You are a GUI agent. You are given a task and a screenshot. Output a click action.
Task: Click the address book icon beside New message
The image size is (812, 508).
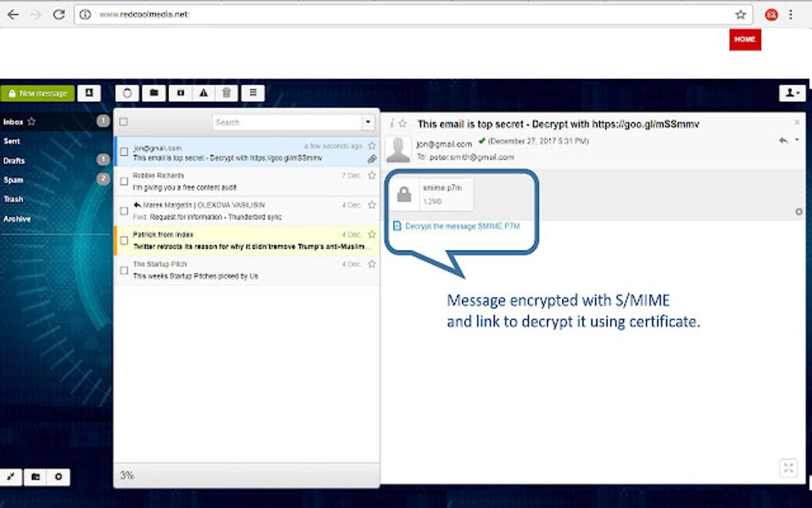click(x=88, y=93)
